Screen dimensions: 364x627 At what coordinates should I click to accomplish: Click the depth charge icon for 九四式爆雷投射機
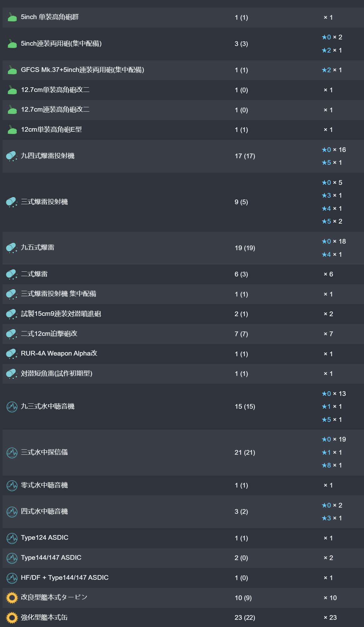pos(12,156)
